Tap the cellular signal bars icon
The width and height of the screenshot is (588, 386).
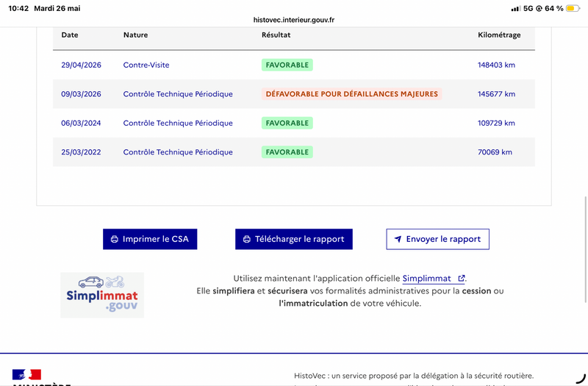pyautogui.click(x=516, y=8)
